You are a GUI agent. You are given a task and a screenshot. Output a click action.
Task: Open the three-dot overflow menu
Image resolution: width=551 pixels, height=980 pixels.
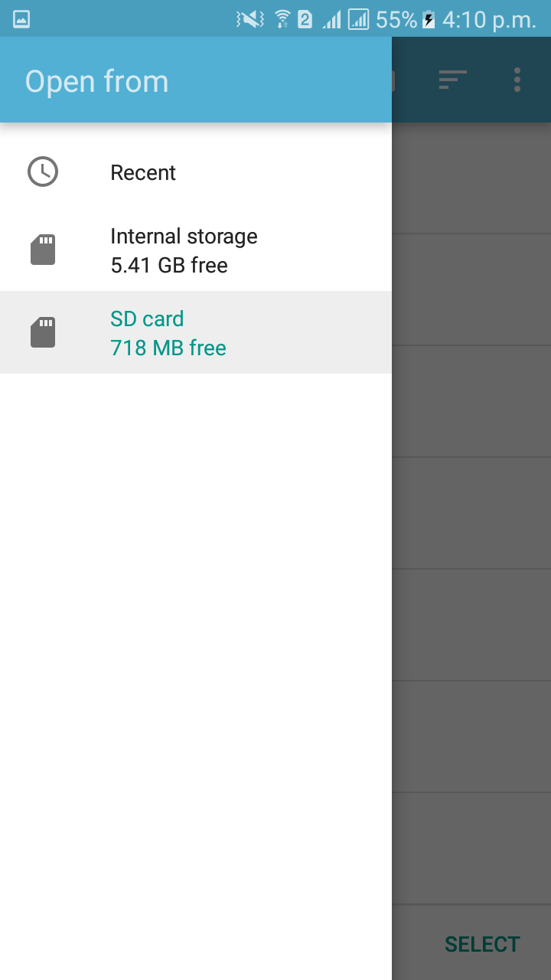(517, 79)
